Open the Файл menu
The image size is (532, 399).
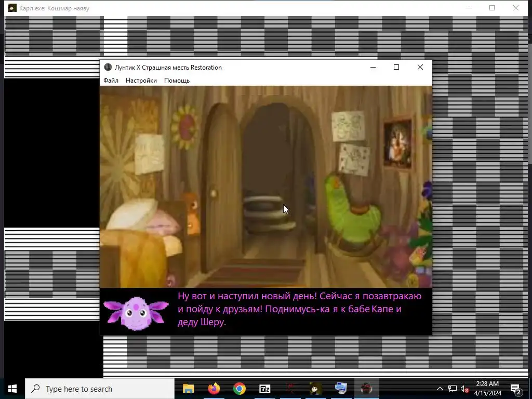[111, 81]
